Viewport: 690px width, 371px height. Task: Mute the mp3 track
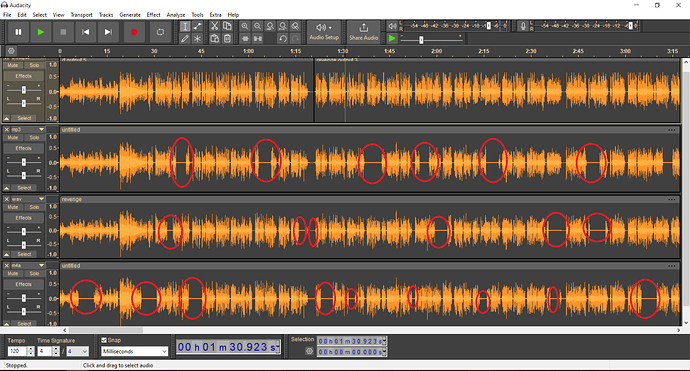pyautogui.click(x=13, y=137)
